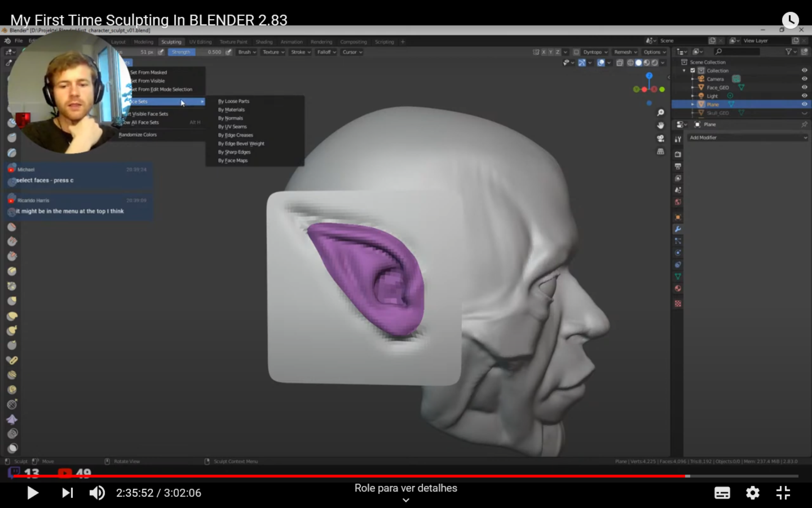Viewport: 812px width, 508px height.
Task: Open the View Layer properties tab
Action: (678, 178)
